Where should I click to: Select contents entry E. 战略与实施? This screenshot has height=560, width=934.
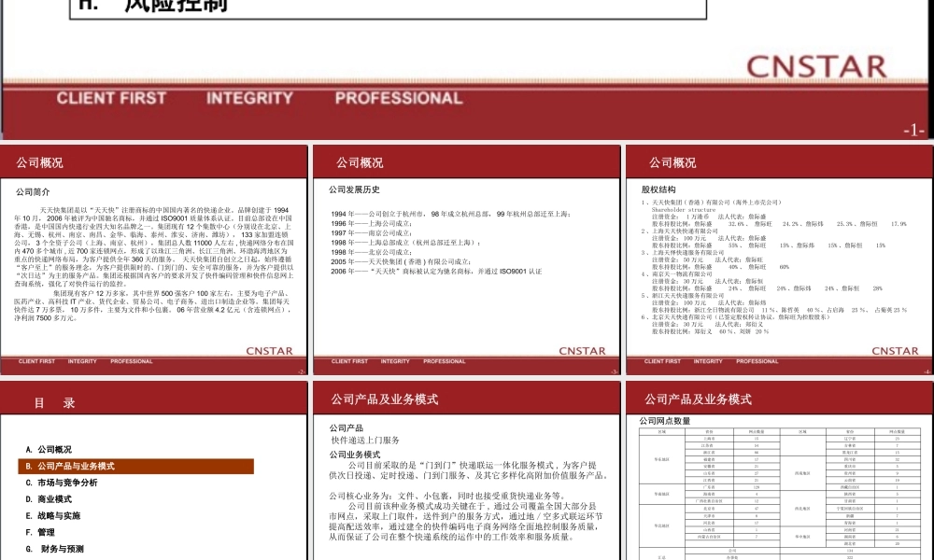tap(53, 516)
